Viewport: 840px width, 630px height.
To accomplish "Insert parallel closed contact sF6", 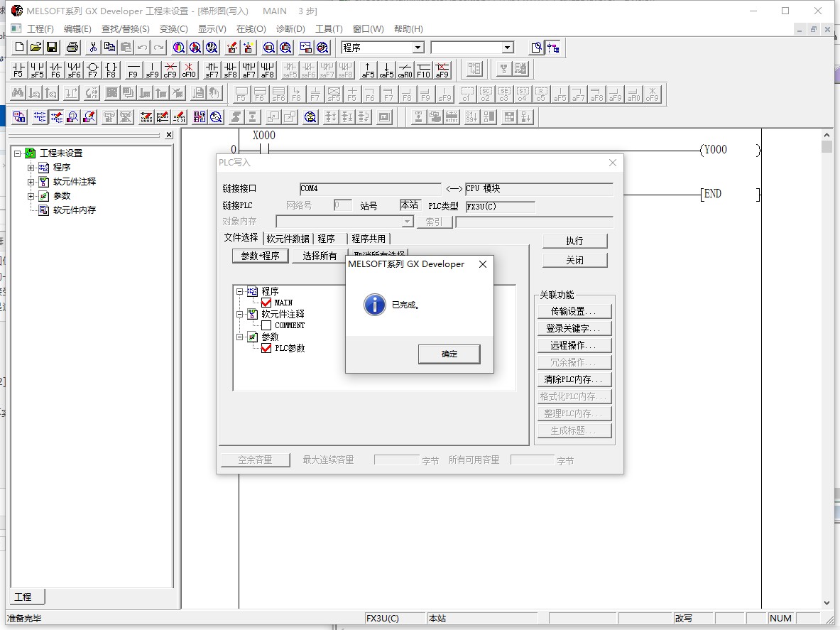I will pos(74,70).
